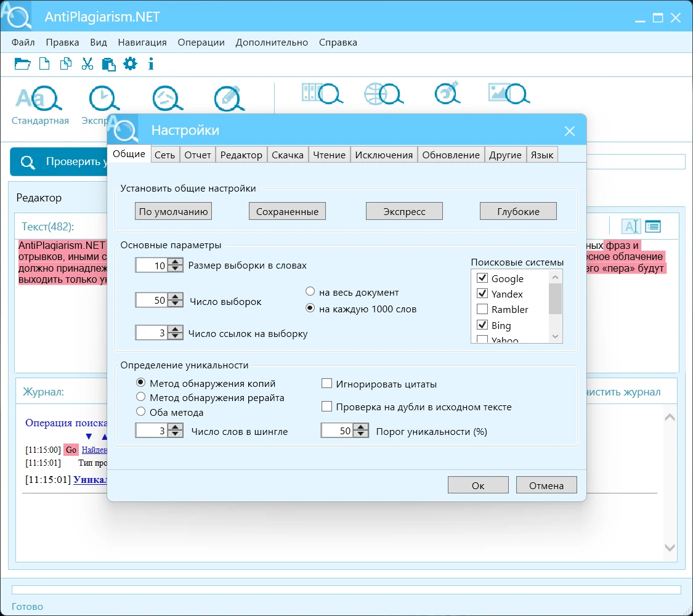The width and height of the screenshot is (693, 616).
Task: Create new document via blank page icon
Action: 44,64
